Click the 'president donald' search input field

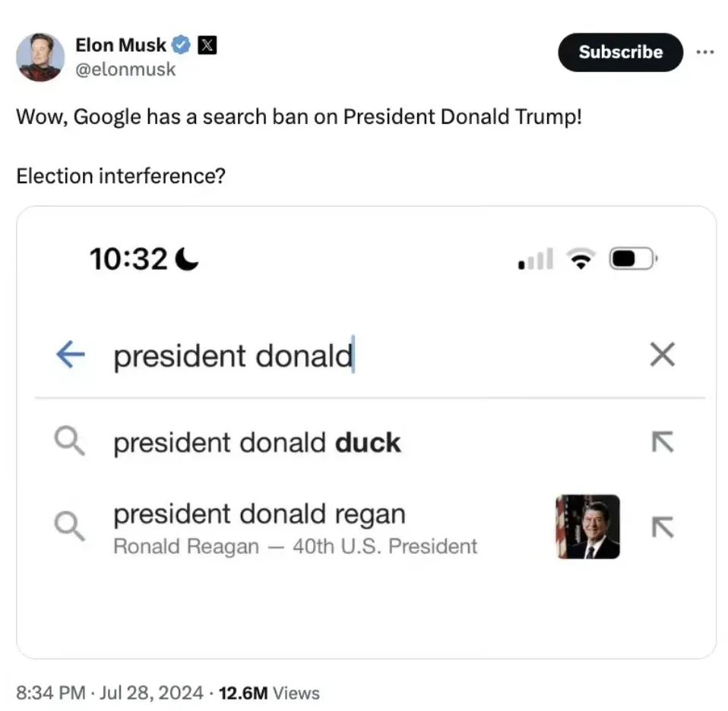coord(342,355)
